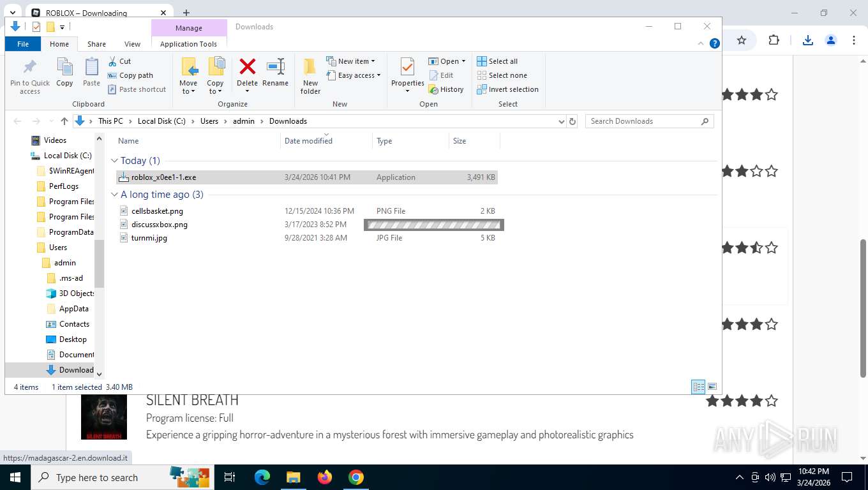Open file Properties

tap(408, 75)
